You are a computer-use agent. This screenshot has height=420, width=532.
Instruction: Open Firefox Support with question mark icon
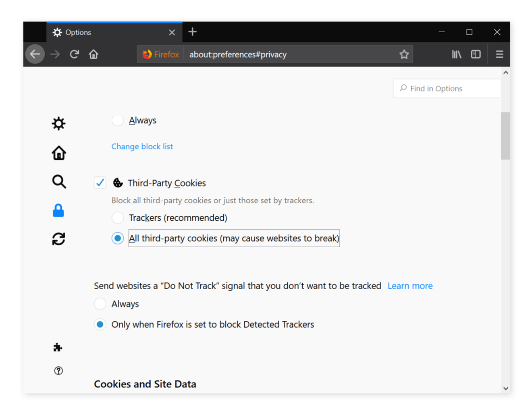(x=58, y=370)
